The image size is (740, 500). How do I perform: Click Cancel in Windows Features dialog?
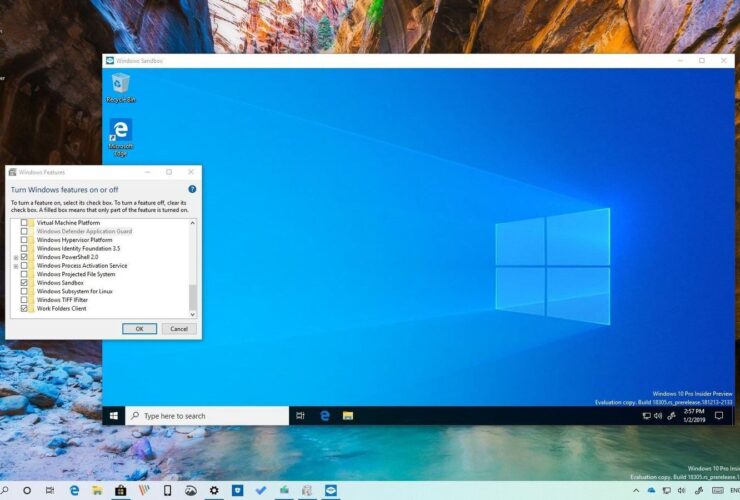point(179,329)
